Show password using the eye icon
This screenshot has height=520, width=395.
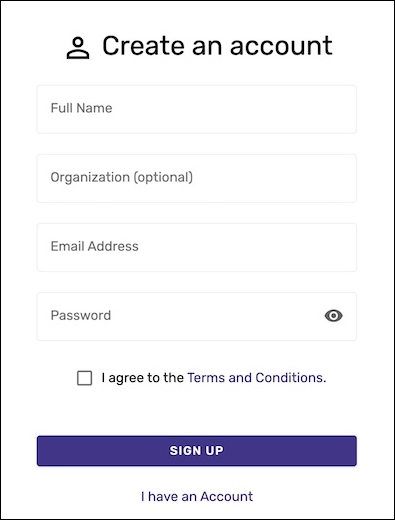(333, 315)
